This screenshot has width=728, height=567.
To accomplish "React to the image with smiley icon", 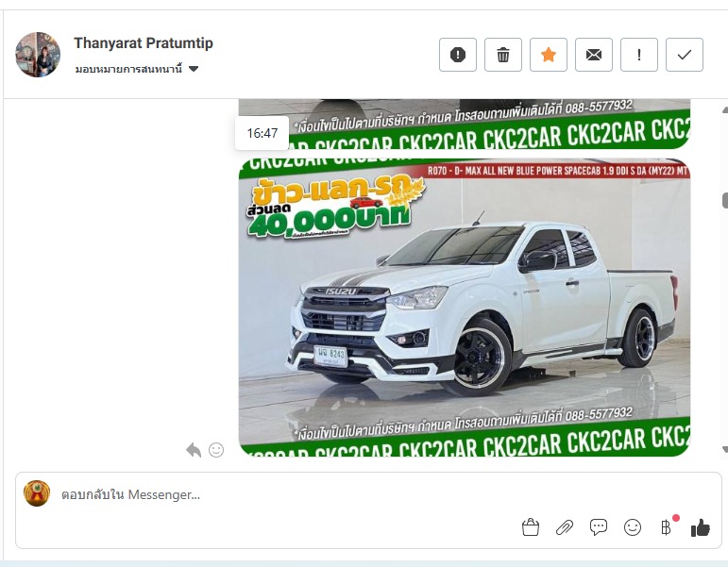I will click(x=216, y=450).
